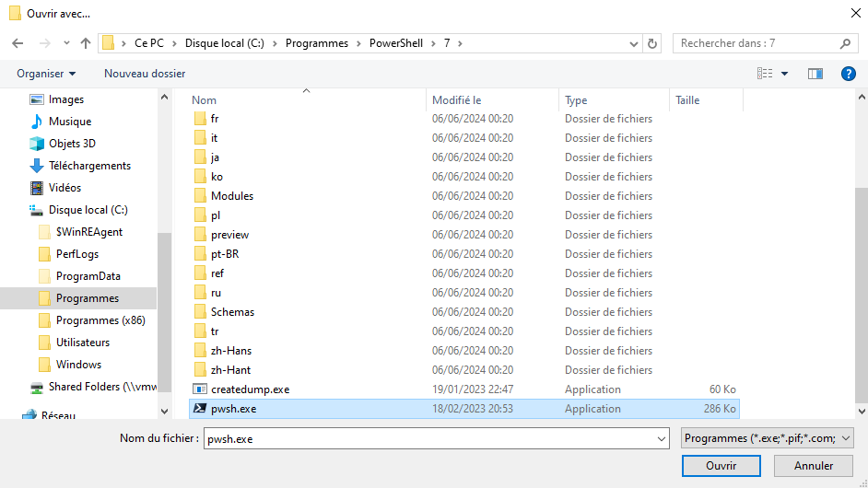Expand the address bar history dropdown

pos(634,43)
